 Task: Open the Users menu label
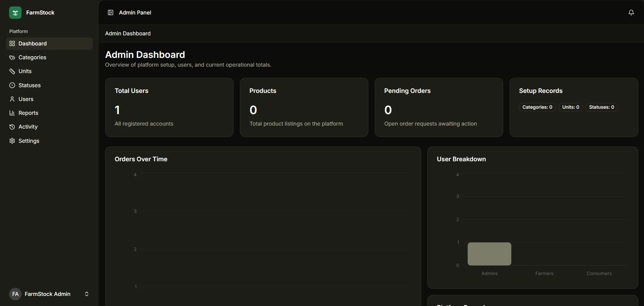pos(26,99)
